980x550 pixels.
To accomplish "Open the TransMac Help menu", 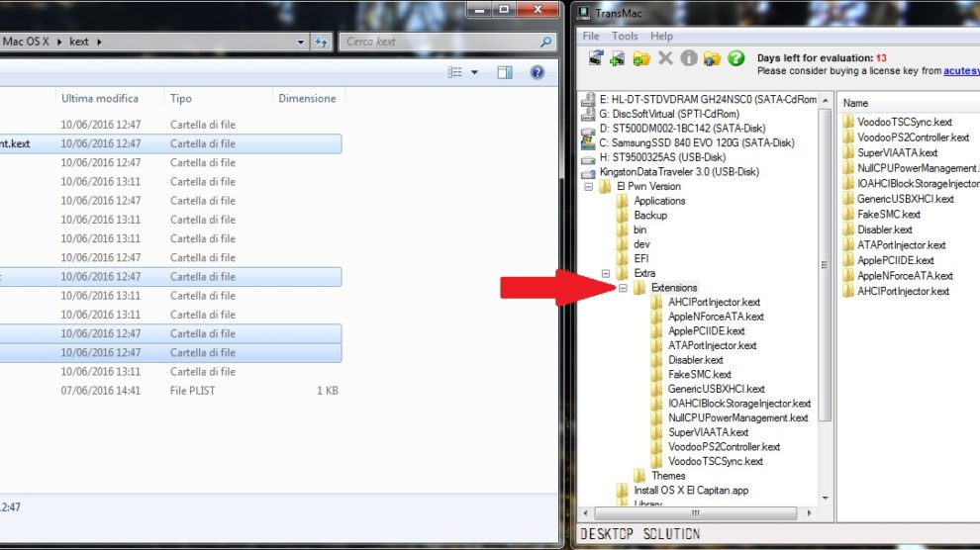I will (661, 37).
